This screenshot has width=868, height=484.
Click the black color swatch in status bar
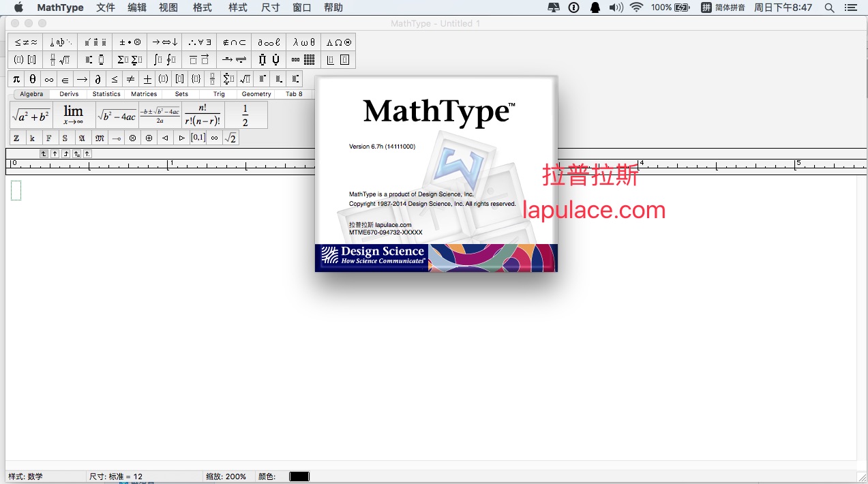tap(299, 477)
